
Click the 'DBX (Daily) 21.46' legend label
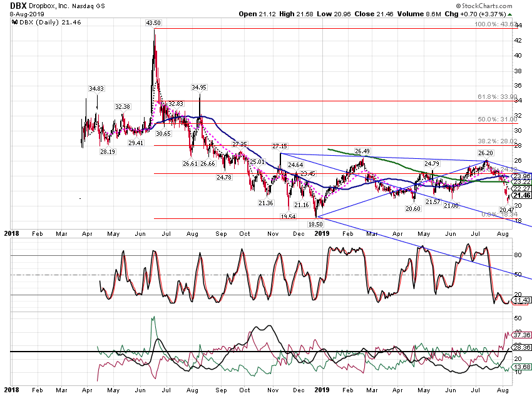point(50,23)
